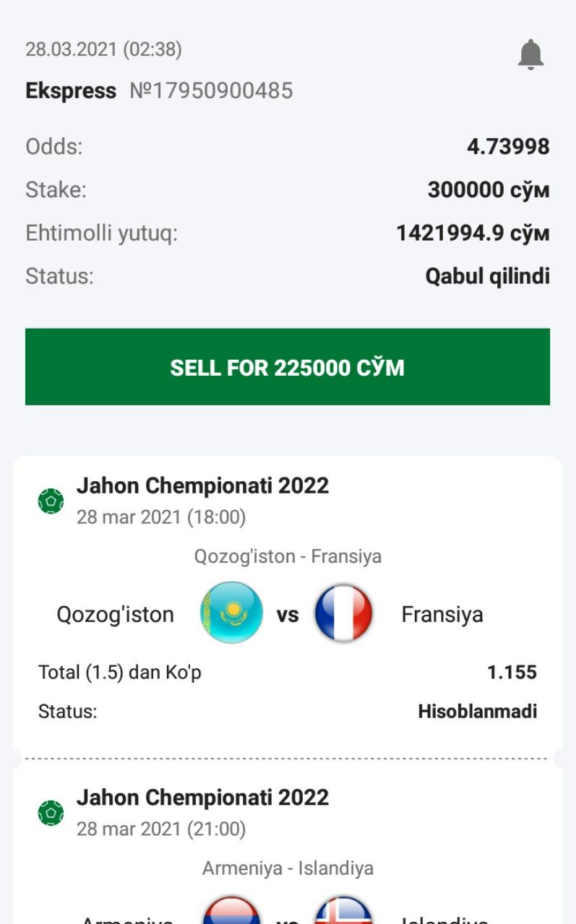Tap the France flag icon
The height and width of the screenshot is (924, 576).
pos(343,613)
